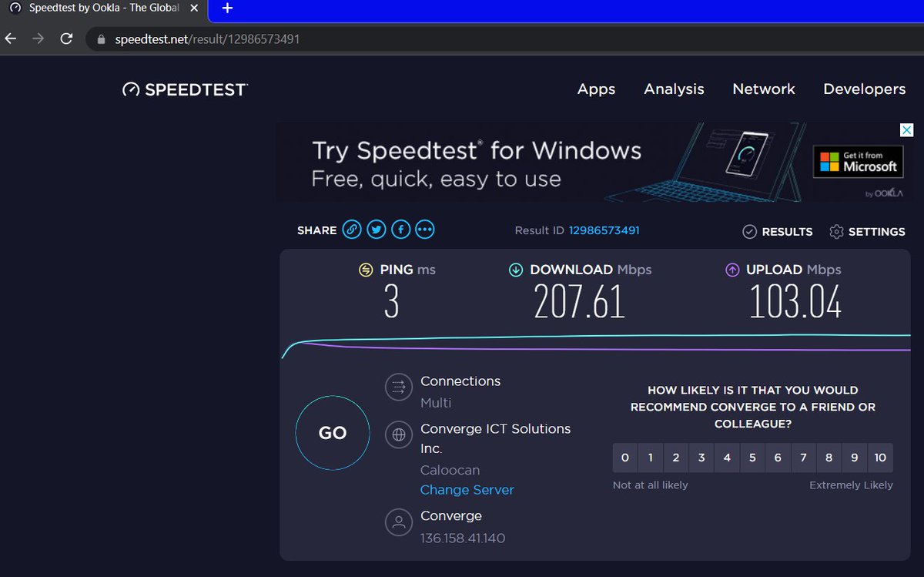Click the upload value 103.04
The width and height of the screenshot is (924, 577).
click(x=795, y=302)
